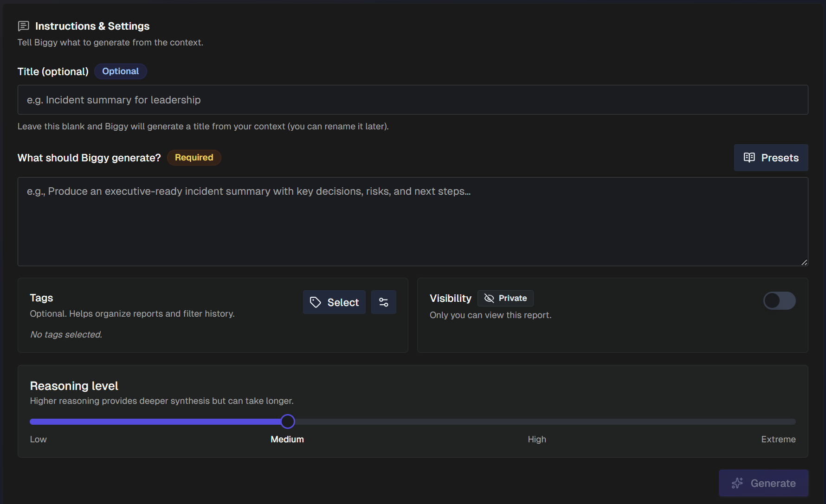Set reasoning level to High on the slider

pos(537,421)
